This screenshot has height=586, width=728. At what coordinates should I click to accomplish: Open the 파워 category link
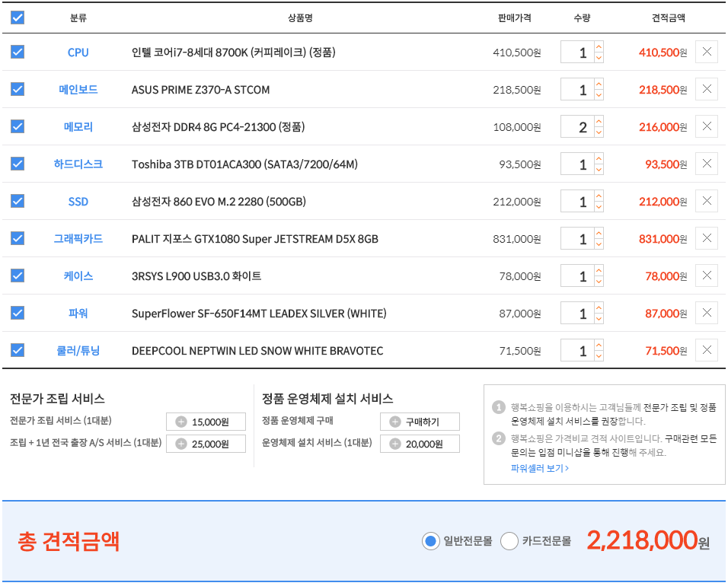(78, 314)
